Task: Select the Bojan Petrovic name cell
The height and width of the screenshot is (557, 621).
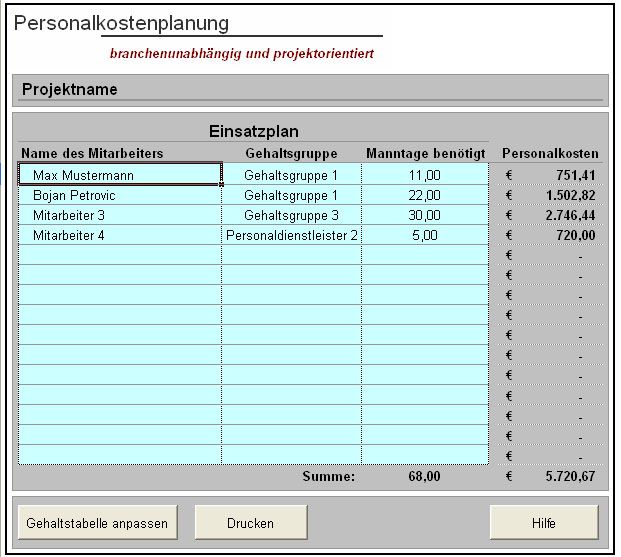Action: click(120, 195)
